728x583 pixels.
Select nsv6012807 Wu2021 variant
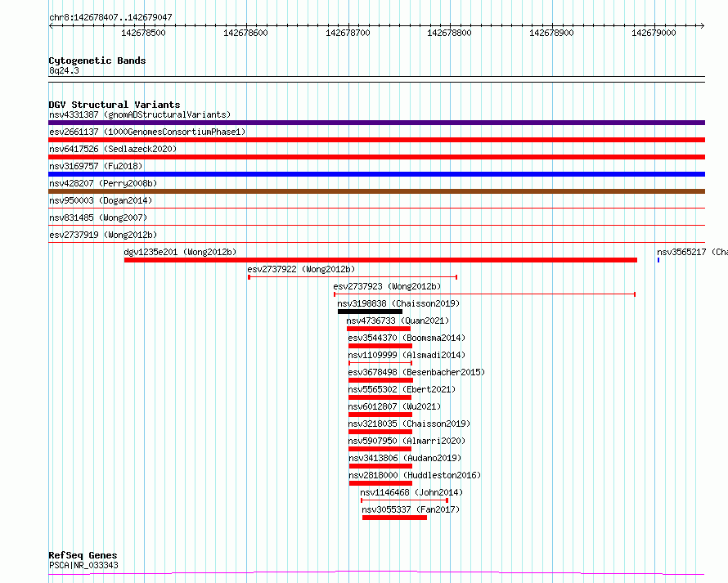[x=394, y=406]
